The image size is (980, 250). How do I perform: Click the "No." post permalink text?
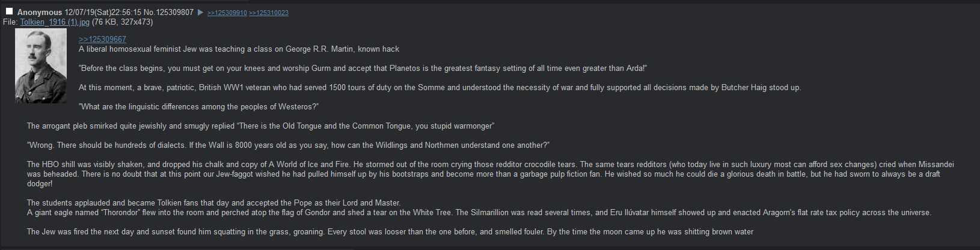[149, 12]
